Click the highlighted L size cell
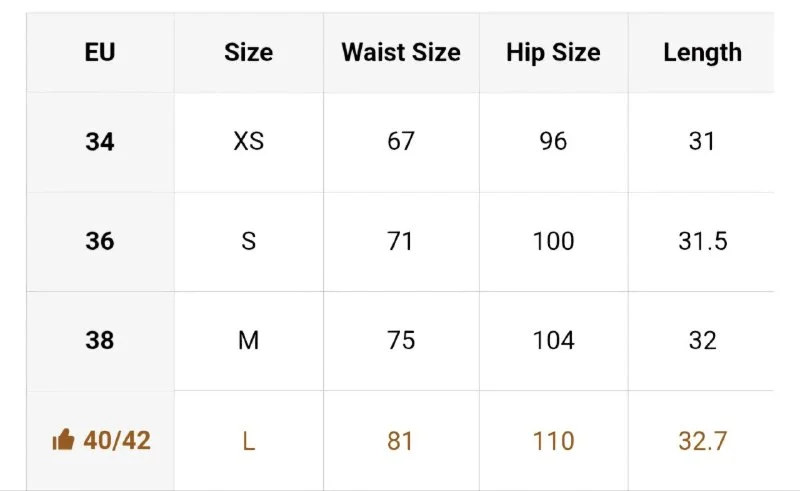800x491 pixels. (248, 440)
